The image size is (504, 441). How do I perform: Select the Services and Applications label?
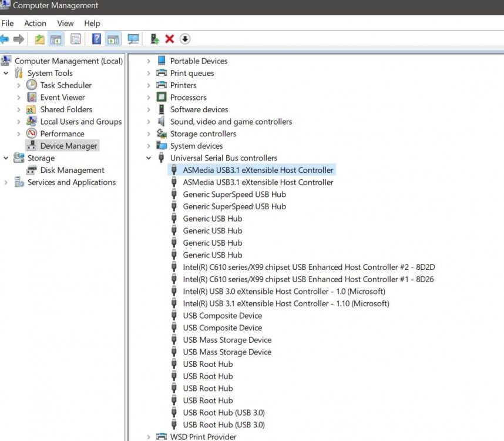(x=71, y=182)
